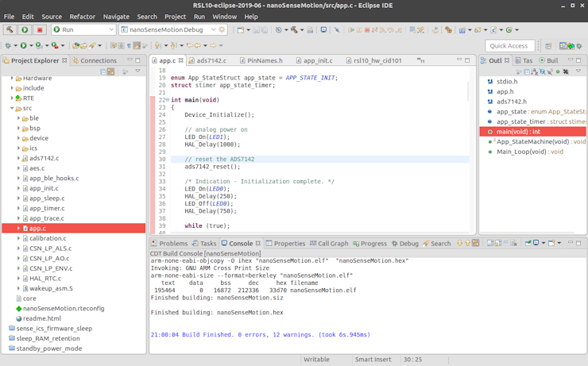Switch to the ads7142.c editor tab
The image size is (588, 366).
pos(211,60)
